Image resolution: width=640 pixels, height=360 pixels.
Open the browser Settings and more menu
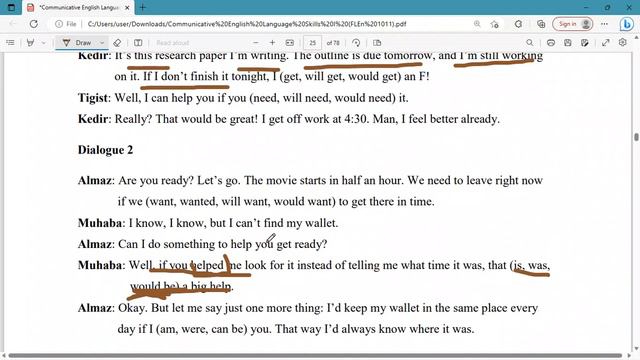coord(604,24)
